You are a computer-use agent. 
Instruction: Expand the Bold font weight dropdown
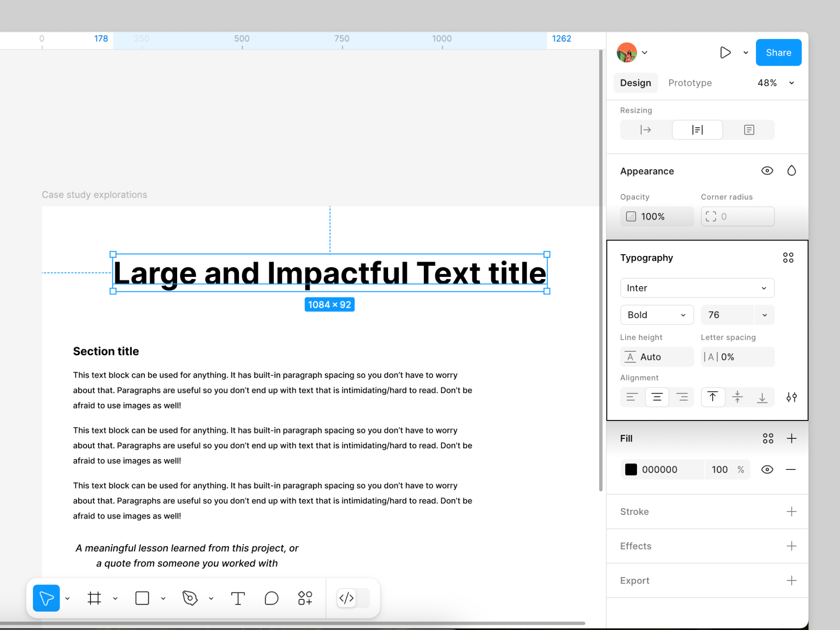click(x=656, y=315)
